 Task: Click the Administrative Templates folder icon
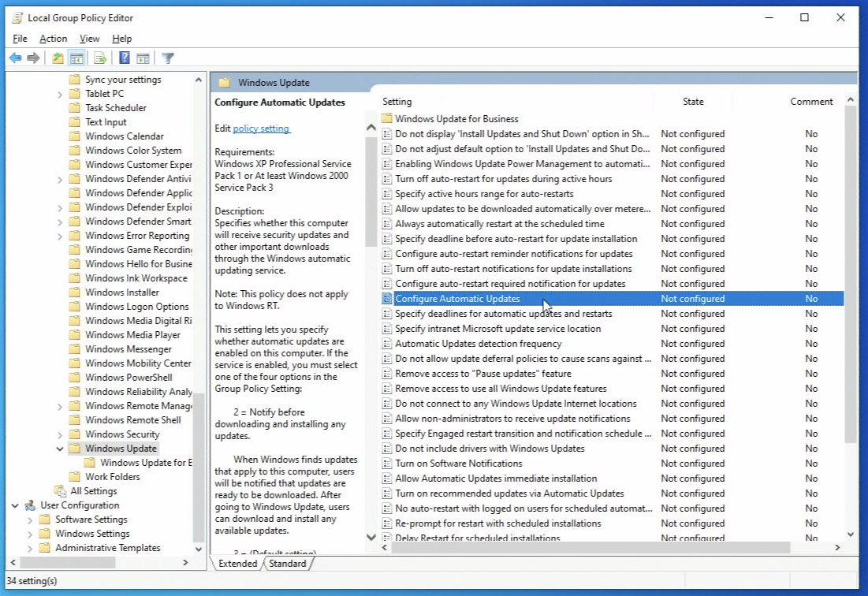click(x=45, y=548)
